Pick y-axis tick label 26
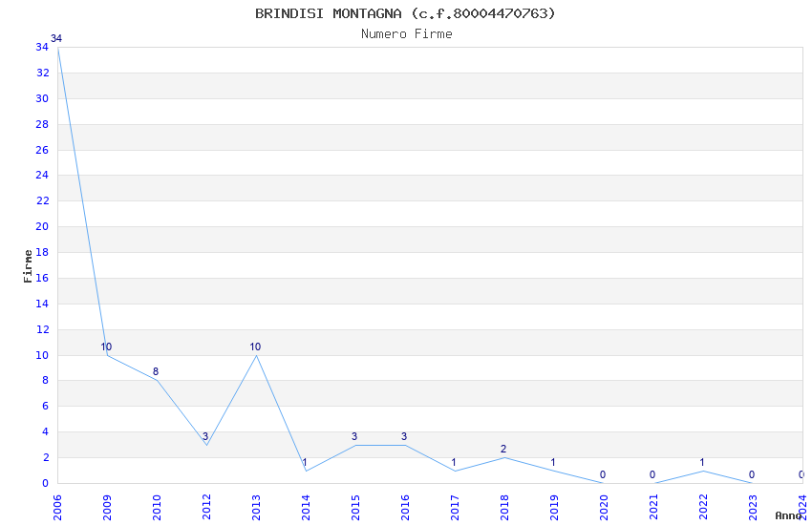Screen dimensions: 812x525 [42, 150]
